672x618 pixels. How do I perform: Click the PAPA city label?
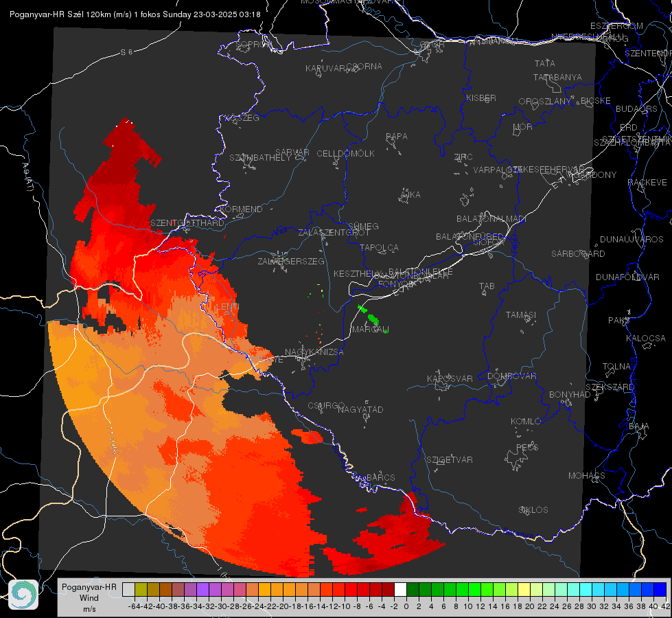[x=397, y=137]
